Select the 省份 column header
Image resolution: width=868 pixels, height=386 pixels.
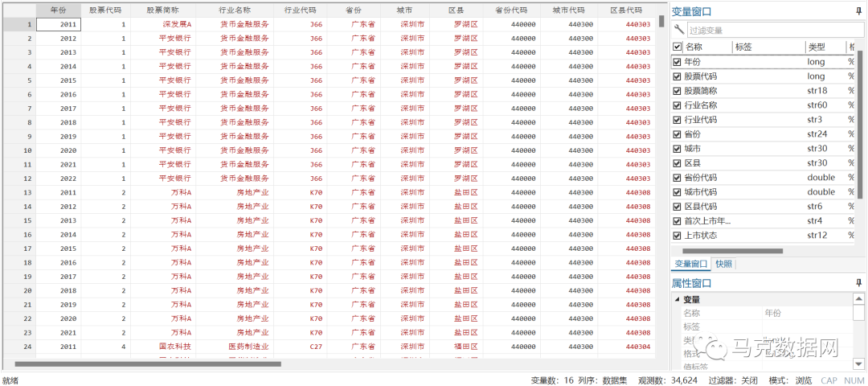click(x=354, y=10)
